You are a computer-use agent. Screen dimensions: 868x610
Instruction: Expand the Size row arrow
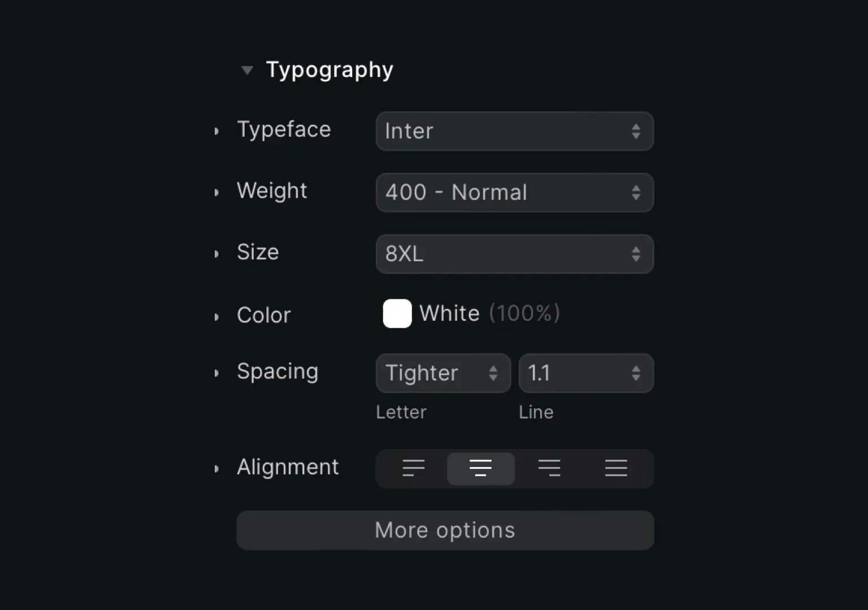click(216, 254)
